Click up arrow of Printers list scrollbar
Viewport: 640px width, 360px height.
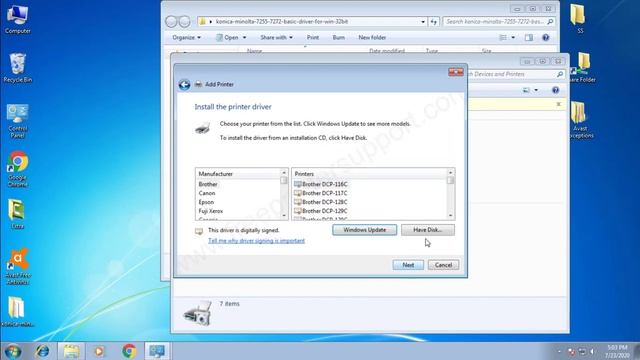pyautogui.click(x=451, y=172)
